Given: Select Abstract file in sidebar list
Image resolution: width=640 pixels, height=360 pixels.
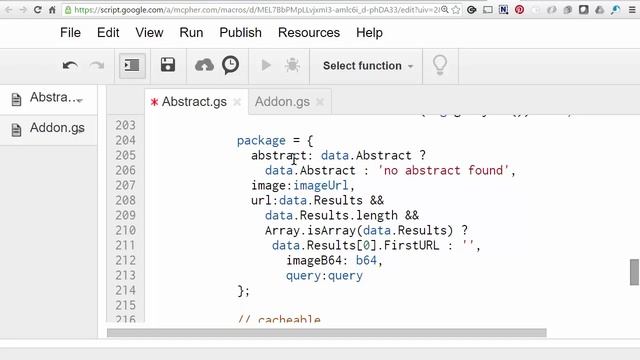Looking at the screenshot, I should click(48, 98).
